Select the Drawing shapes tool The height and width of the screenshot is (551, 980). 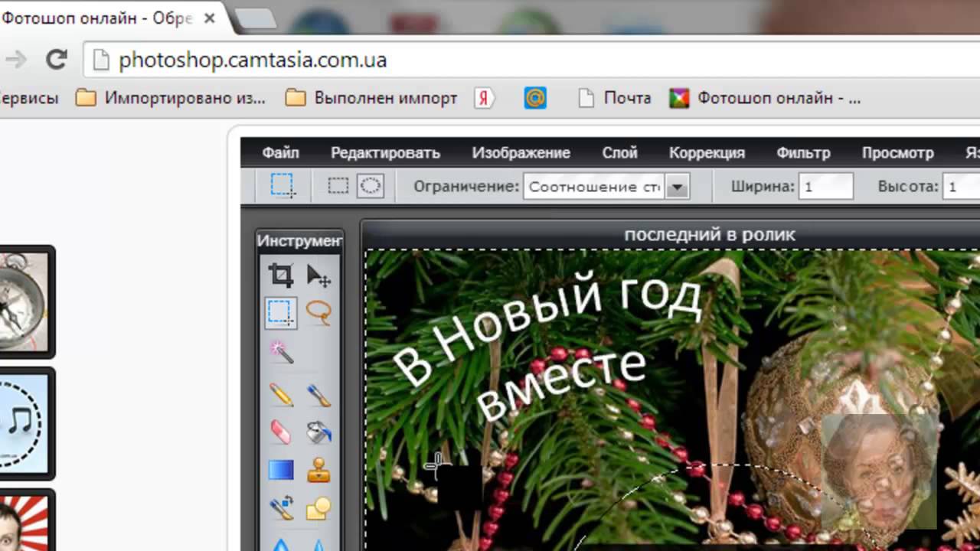[318, 507]
